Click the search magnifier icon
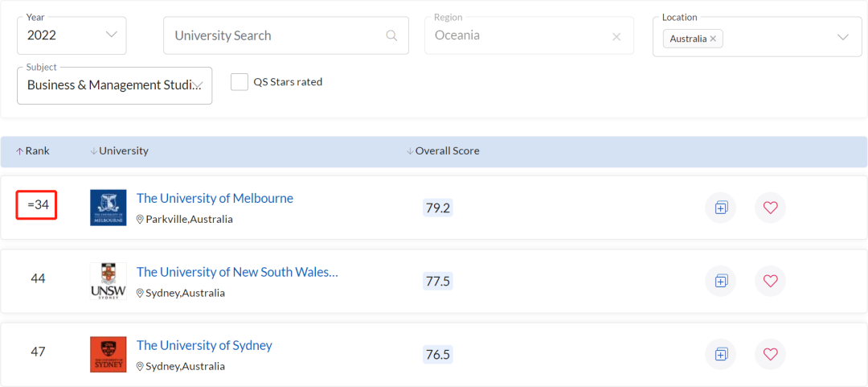Screen dimensions: 868x387 pos(391,35)
